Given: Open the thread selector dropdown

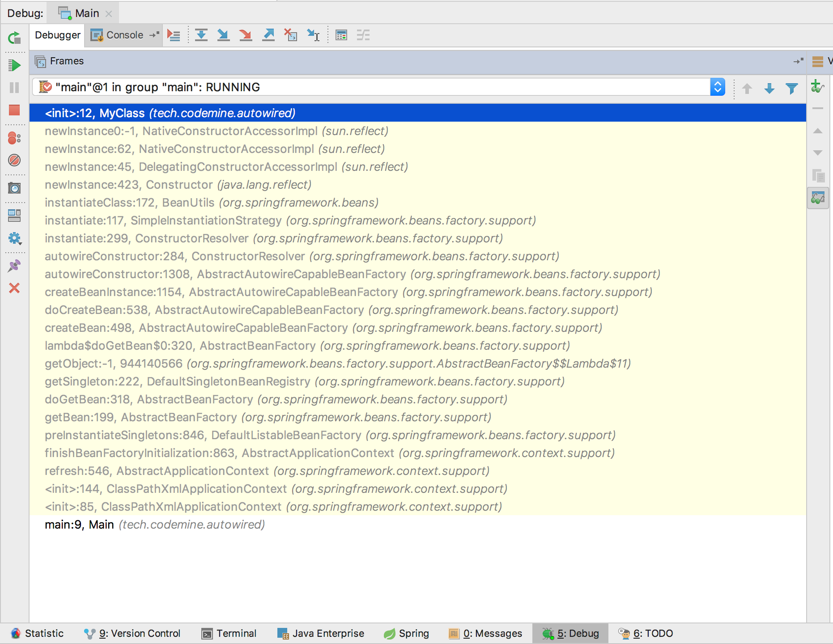Looking at the screenshot, I should tap(718, 87).
